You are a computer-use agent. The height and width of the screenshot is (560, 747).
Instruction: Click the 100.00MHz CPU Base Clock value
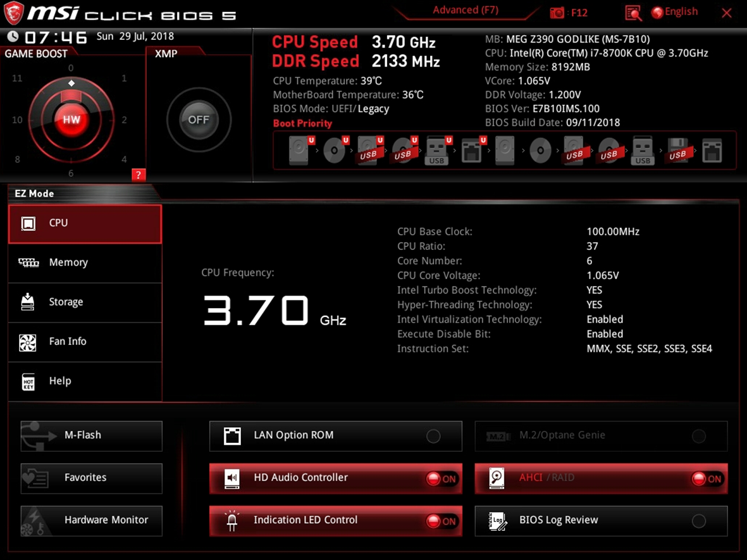pos(613,232)
